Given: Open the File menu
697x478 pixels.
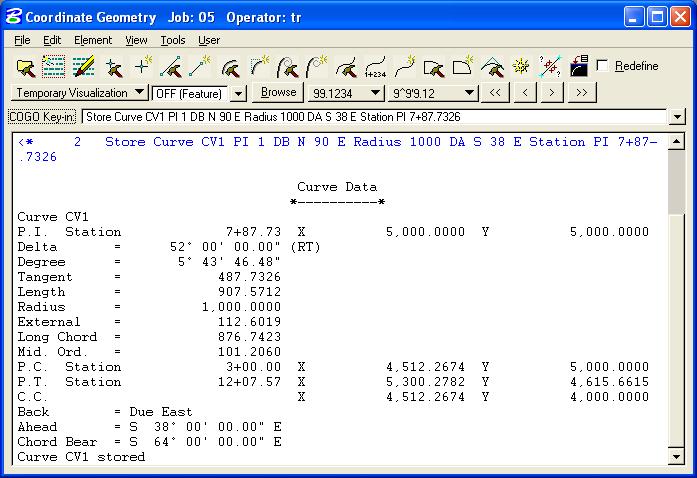Looking at the screenshot, I should click(x=22, y=40).
